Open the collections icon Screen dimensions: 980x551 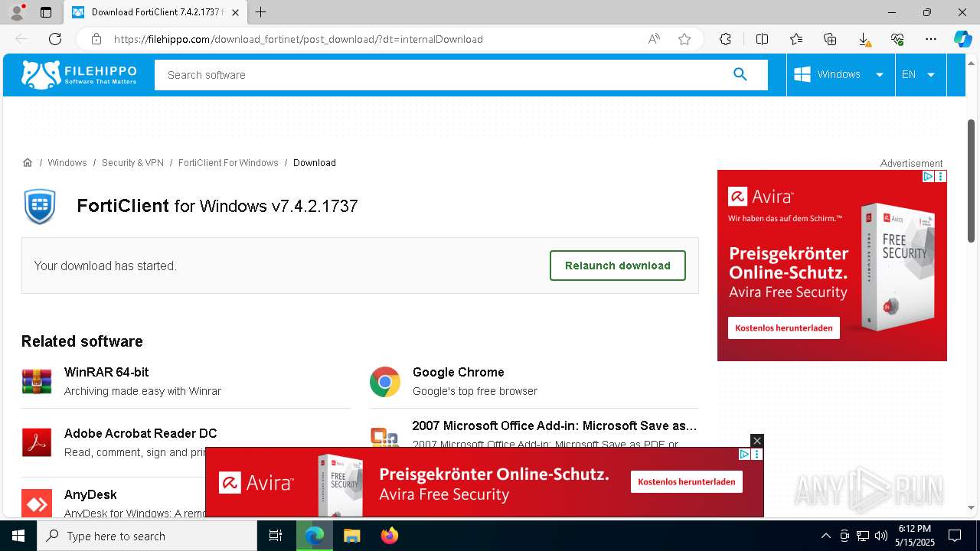tap(830, 39)
